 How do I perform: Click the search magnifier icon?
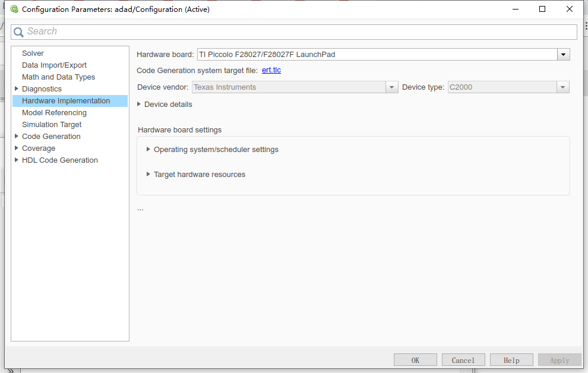18,32
